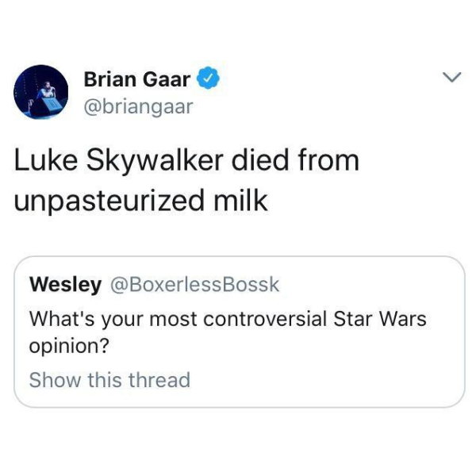Click Brian Gaar's profile avatar
The height and width of the screenshot is (476, 476).
coord(41,92)
